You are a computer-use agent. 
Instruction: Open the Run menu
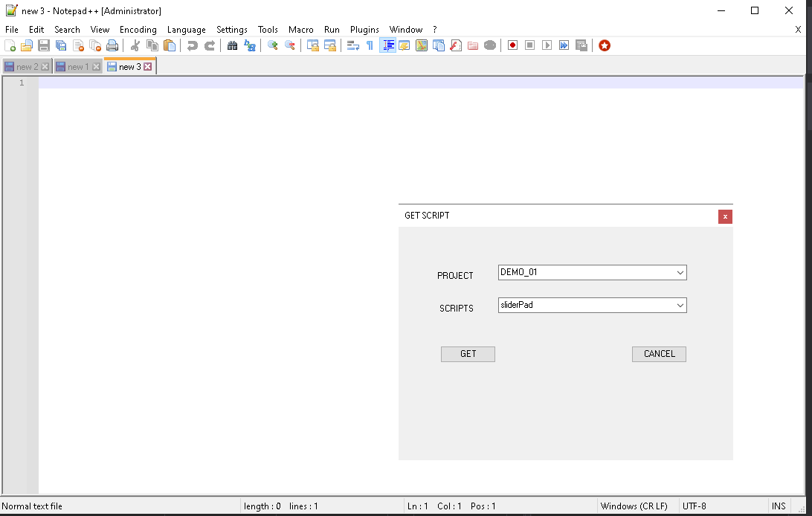click(332, 30)
